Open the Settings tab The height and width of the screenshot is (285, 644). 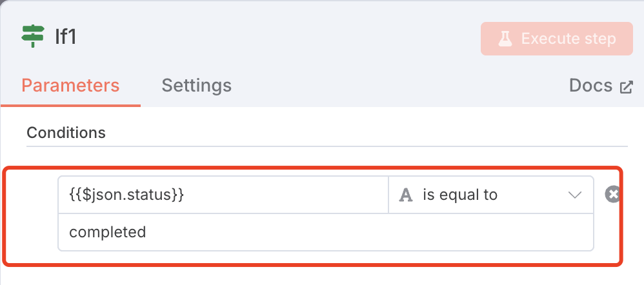pos(196,86)
